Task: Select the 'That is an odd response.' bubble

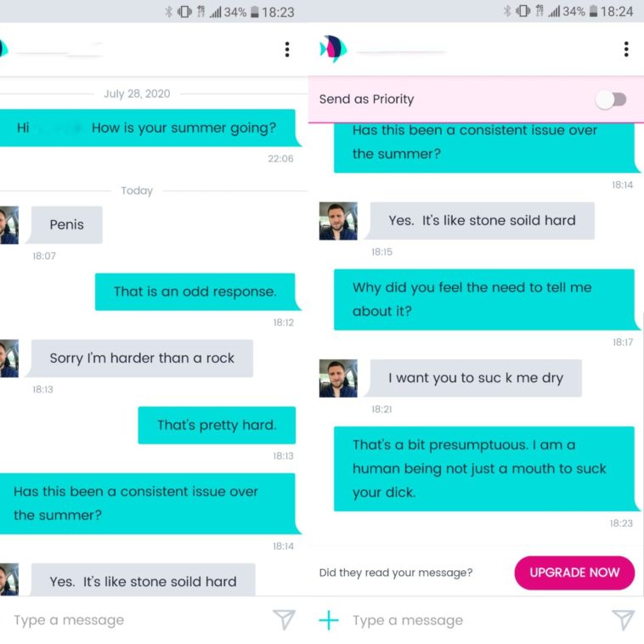Action: point(195,291)
